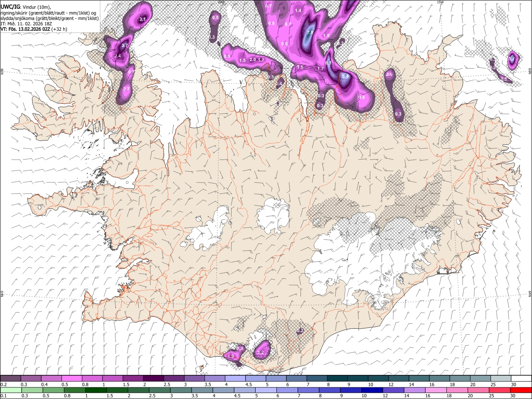532x399 pixels.
Task: Select the 16–18 light pink swatch in bottom legend
Action: click(436, 390)
